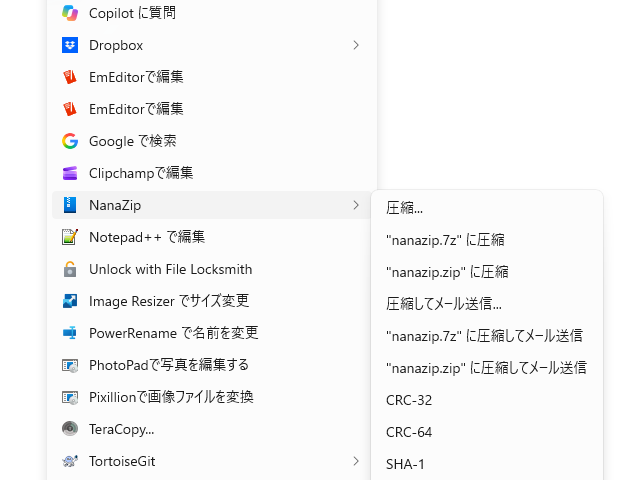Click the Clipchamp icon
Viewport: 640px width, 480px height.
(70, 173)
